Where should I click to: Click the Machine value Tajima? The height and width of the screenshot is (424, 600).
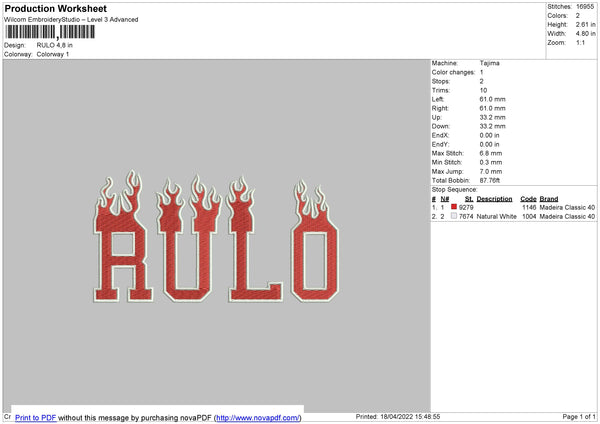(x=489, y=63)
